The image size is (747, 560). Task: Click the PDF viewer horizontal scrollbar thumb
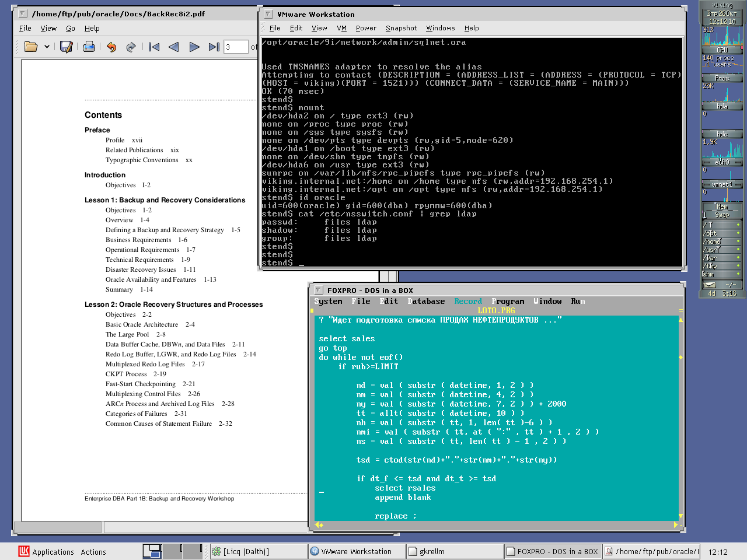(x=57, y=528)
